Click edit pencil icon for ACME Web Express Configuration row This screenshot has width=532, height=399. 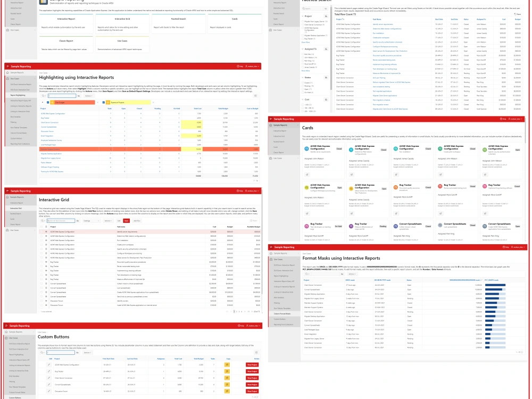point(49,365)
